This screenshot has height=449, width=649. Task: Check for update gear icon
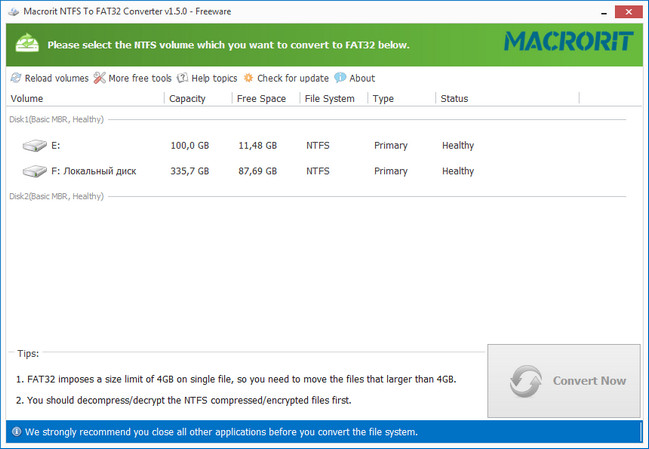[x=248, y=78]
